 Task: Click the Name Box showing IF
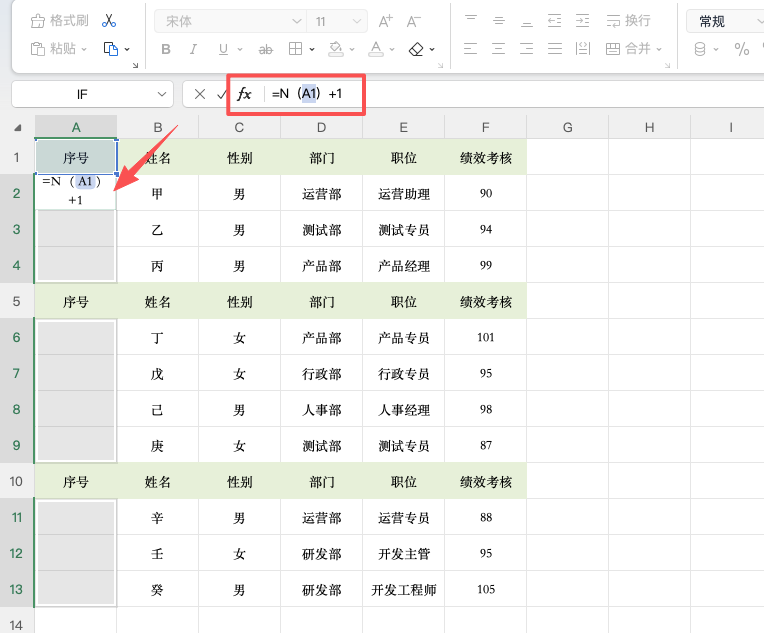pos(82,94)
